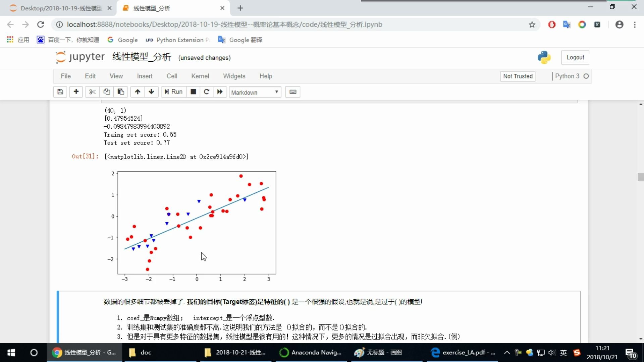Restart the kernel
The image size is (644, 362).
[x=207, y=92]
